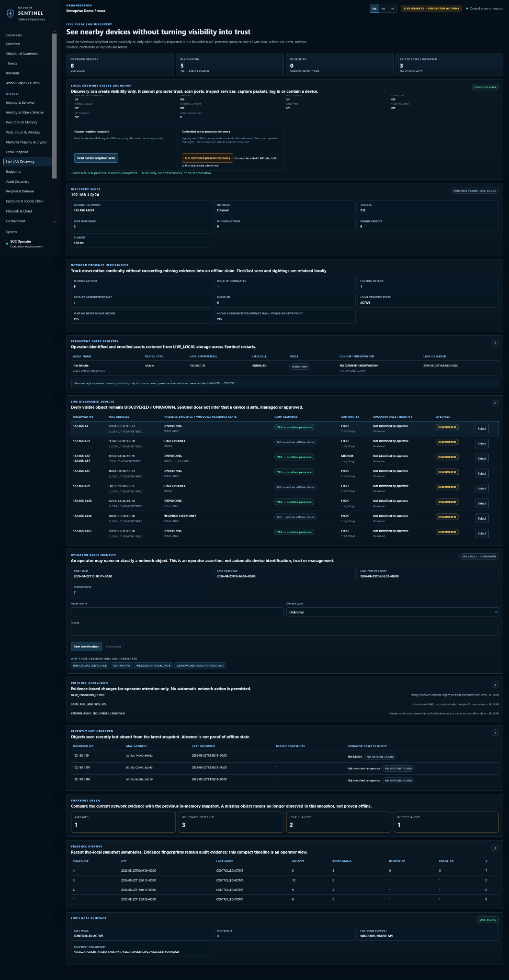Viewport: 509px width, 980px height.
Task: Click the Controlled Active badge
Action: pos(486,87)
